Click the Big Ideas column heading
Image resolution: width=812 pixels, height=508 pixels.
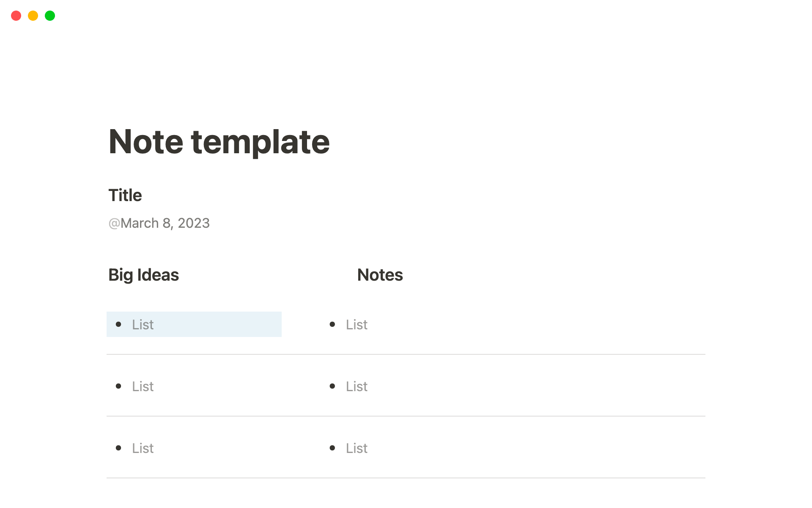tap(143, 275)
